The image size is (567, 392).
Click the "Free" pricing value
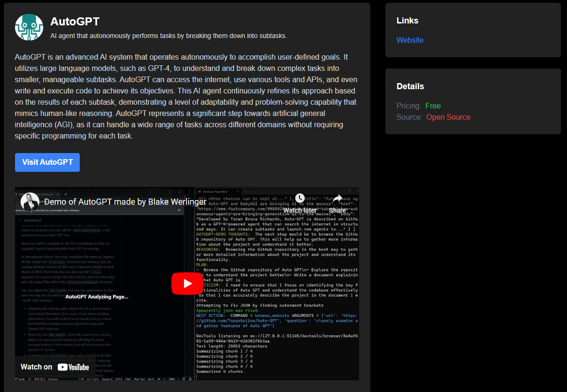click(x=433, y=106)
